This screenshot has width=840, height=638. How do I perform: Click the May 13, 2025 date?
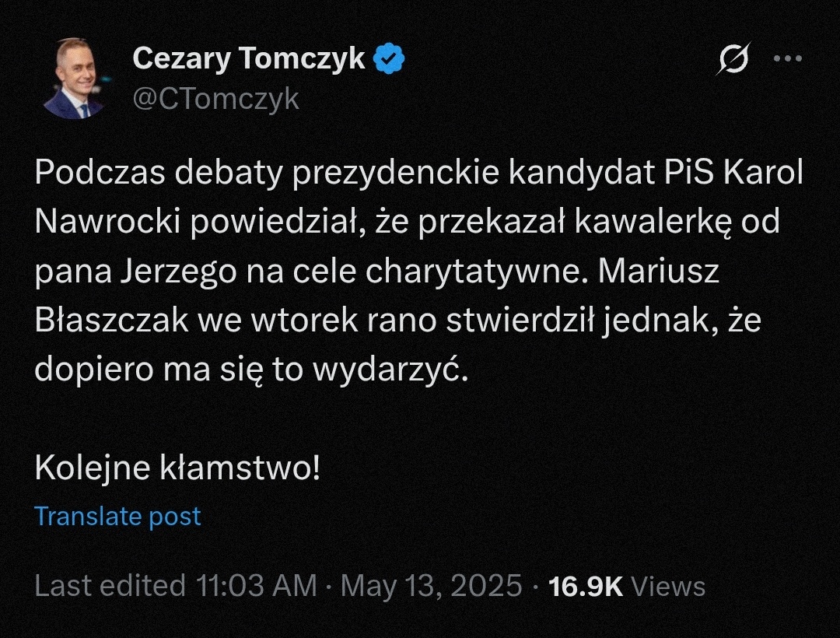tap(431, 586)
